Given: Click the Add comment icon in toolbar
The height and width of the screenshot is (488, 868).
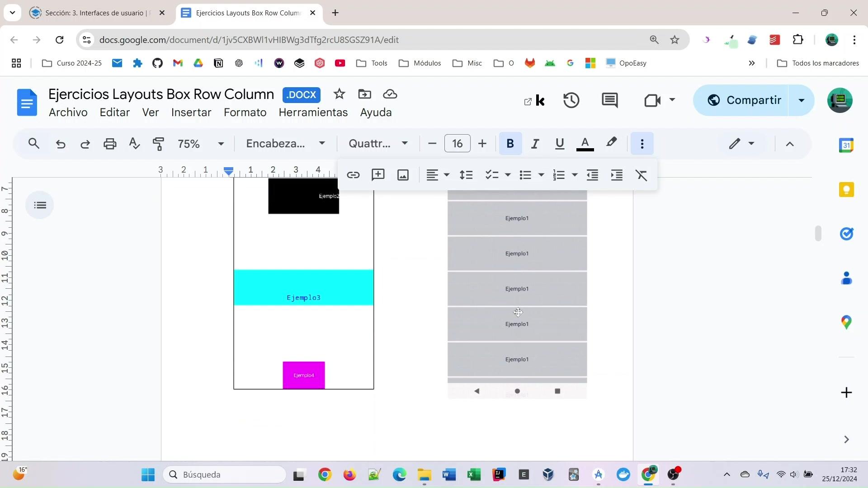Looking at the screenshot, I should [378, 175].
